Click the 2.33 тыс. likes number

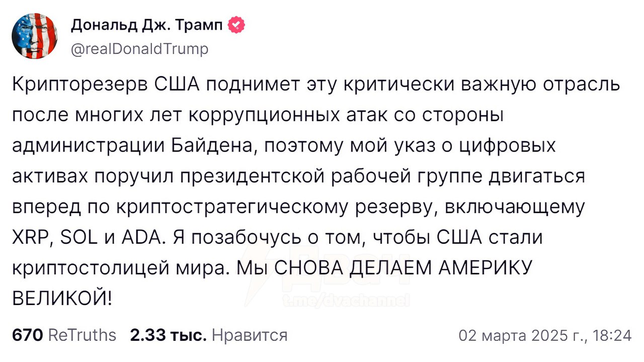click(x=168, y=335)
